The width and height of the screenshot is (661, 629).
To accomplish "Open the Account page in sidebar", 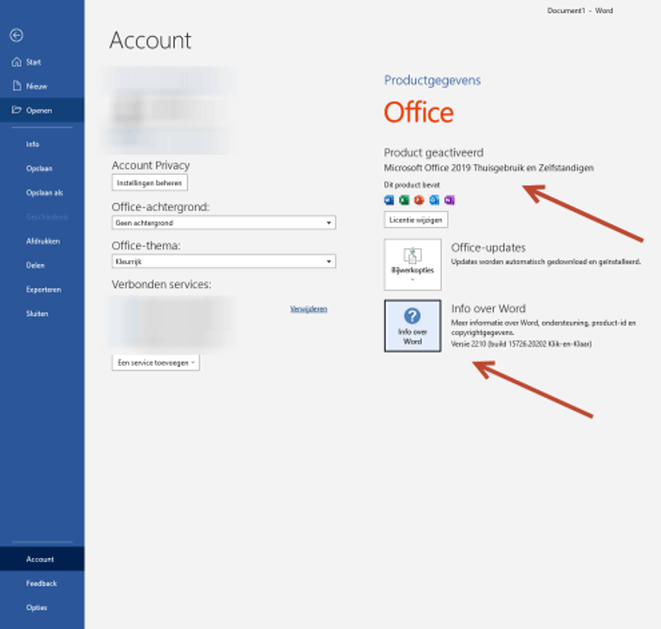I will [40, 559].
